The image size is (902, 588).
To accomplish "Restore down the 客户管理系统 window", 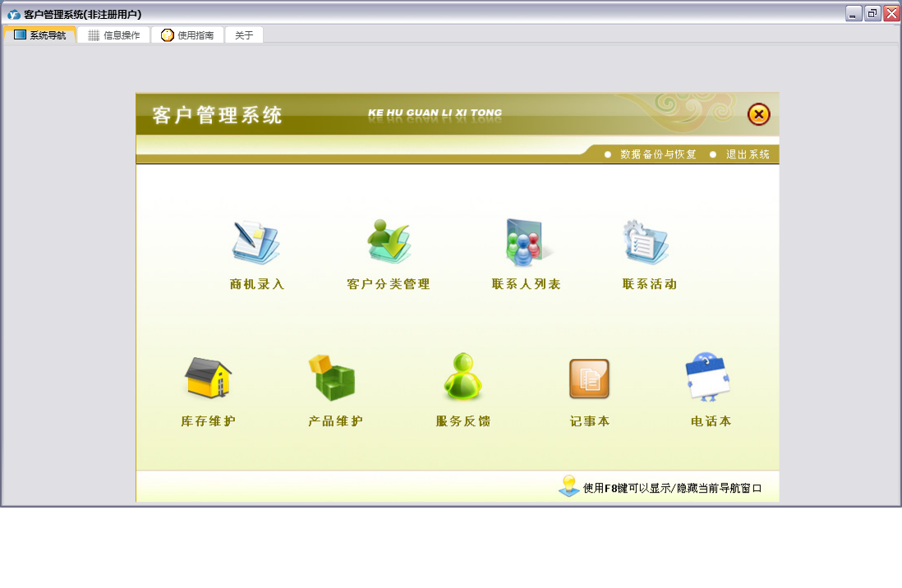I will click(872, 13).
